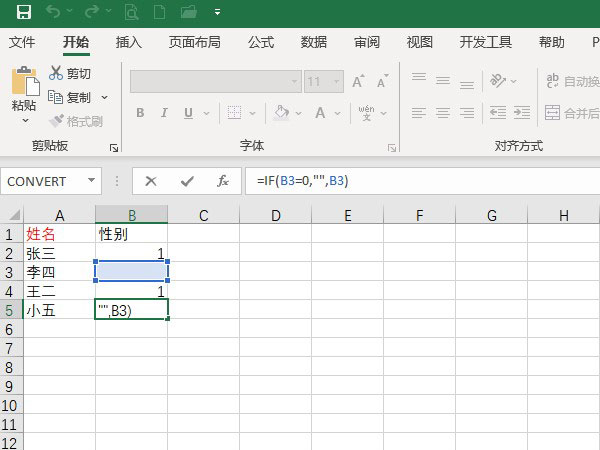This screenshot has height=450, width=600.
Task: Expand the Name Box dropdown showing CONVERT
Action: click(92, 181)
